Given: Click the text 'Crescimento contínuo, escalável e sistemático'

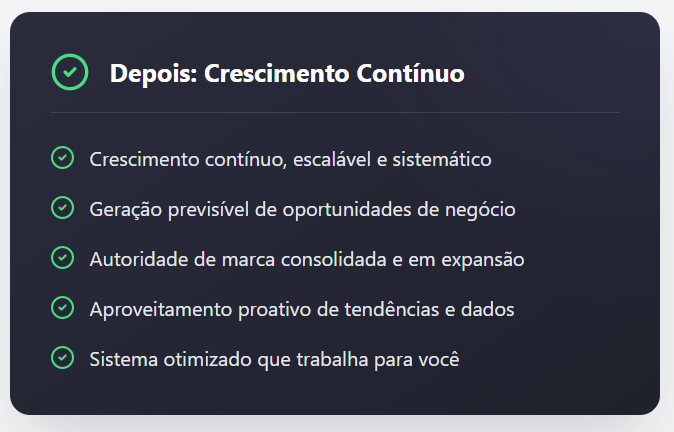Looking at the screenshot, I should (290, 159).
